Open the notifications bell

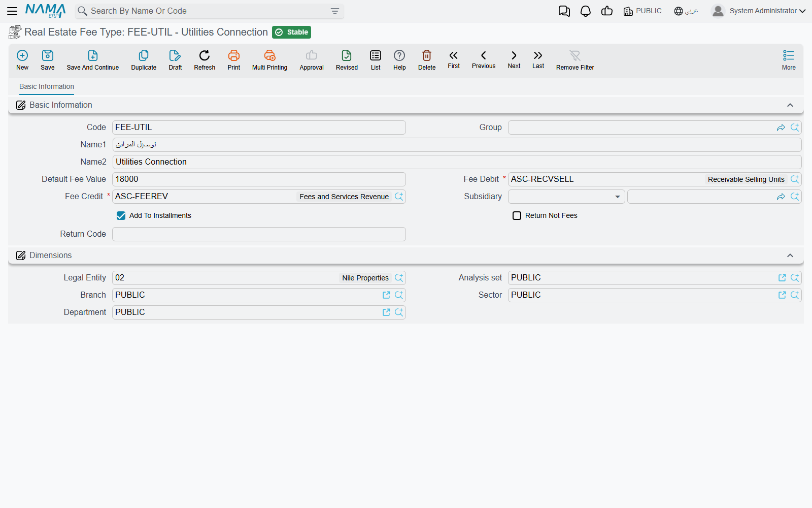point(586,11)
